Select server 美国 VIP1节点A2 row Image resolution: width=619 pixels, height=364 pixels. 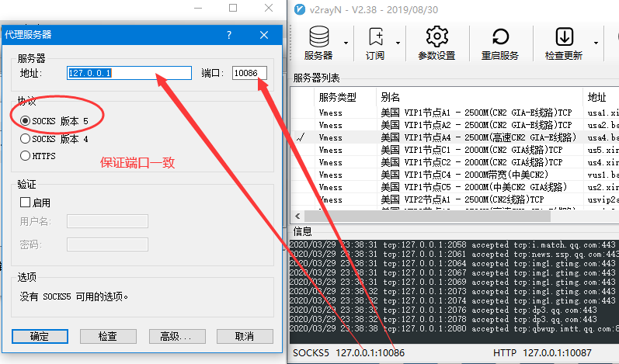(455, 125)
